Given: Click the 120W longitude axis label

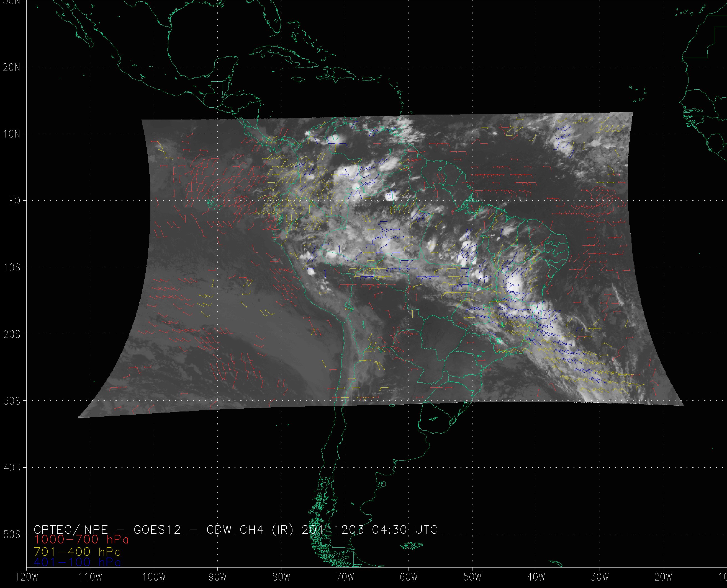Looking at the screenshot, I should click(x=27, y=577).
